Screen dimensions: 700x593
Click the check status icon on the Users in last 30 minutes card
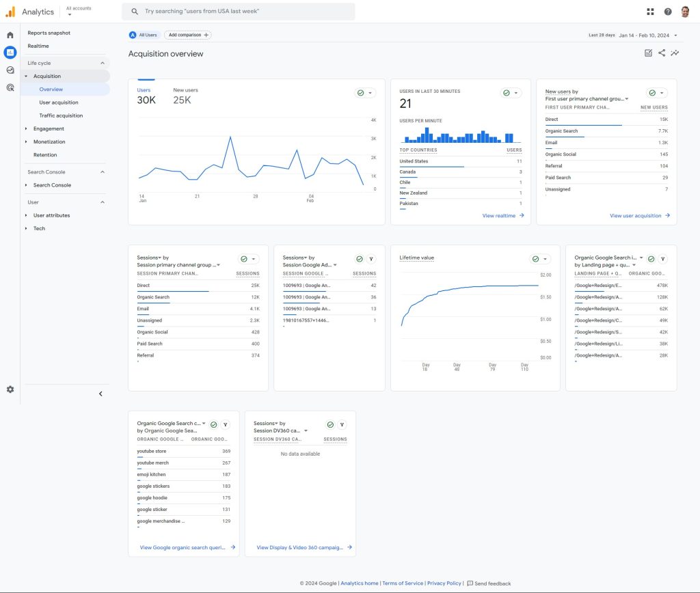(507, 93)
